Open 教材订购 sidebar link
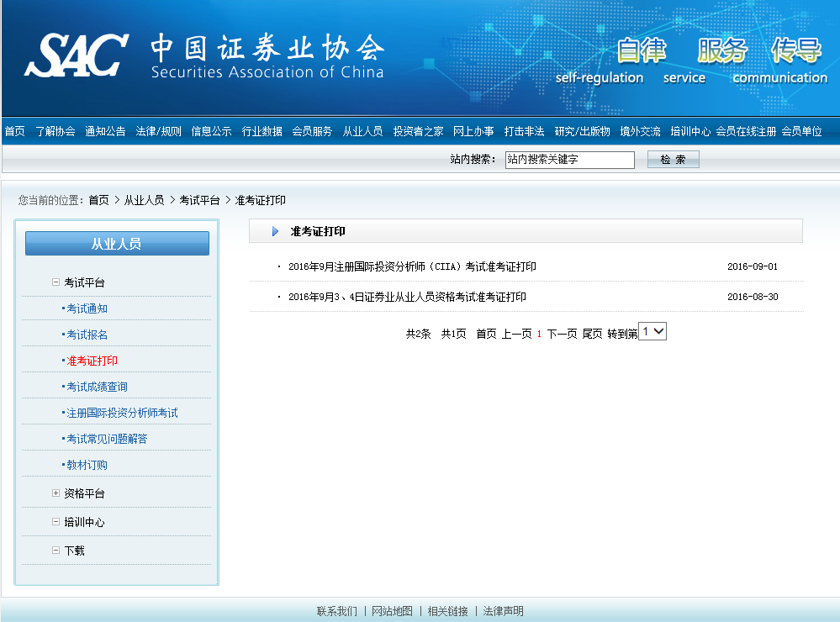This screenshot has width=840, height=622. point(87,465)
